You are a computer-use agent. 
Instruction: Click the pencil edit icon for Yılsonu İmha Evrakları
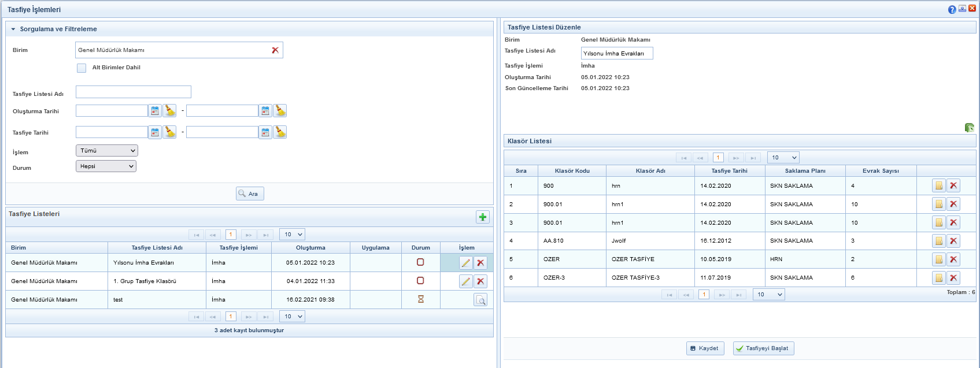tap(465, 263)
